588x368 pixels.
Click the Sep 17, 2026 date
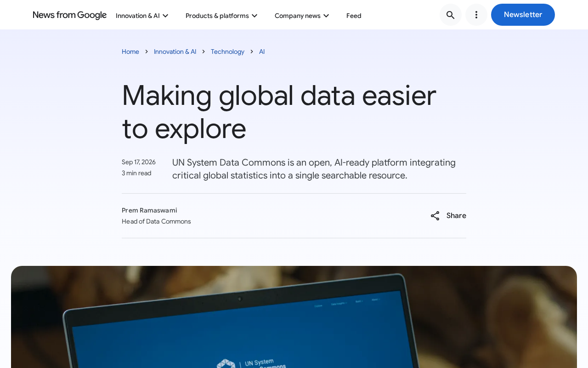point(139,162)
